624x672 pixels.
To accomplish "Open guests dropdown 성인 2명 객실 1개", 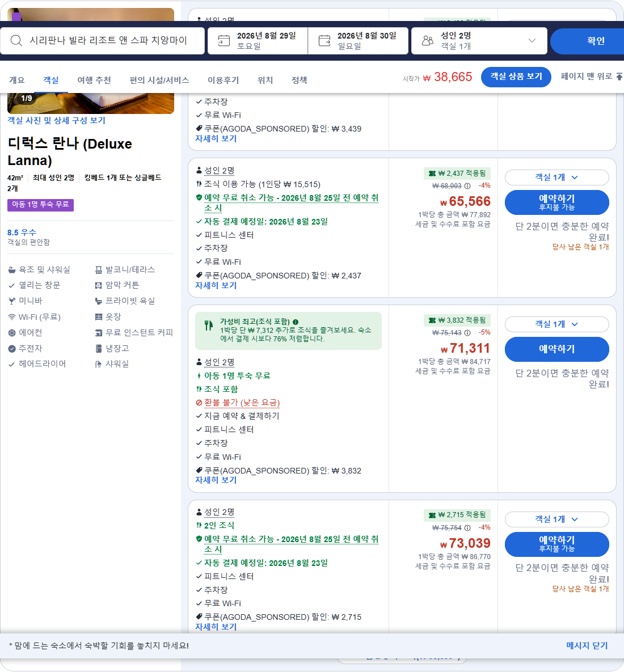I will pyautogui.click(x=479, y=41).
